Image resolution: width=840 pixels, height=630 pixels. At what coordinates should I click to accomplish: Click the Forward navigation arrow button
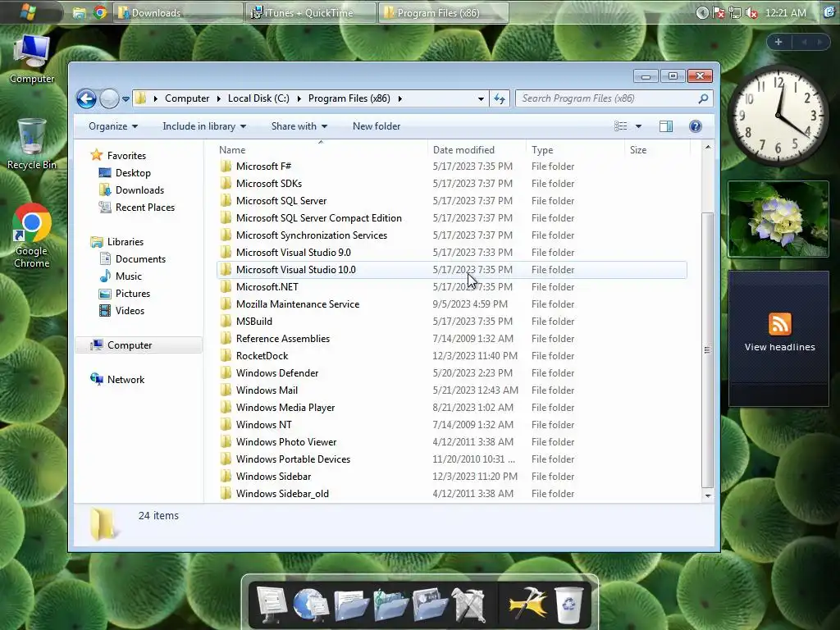109,98
